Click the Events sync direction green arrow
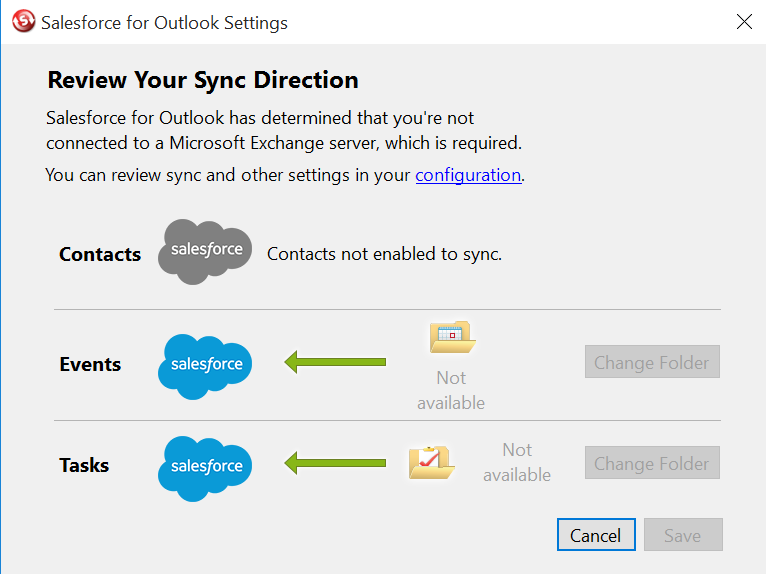Image resolution: width=766 pixels, height=574 pixels. pyautogui.click(x=335, y=361)
